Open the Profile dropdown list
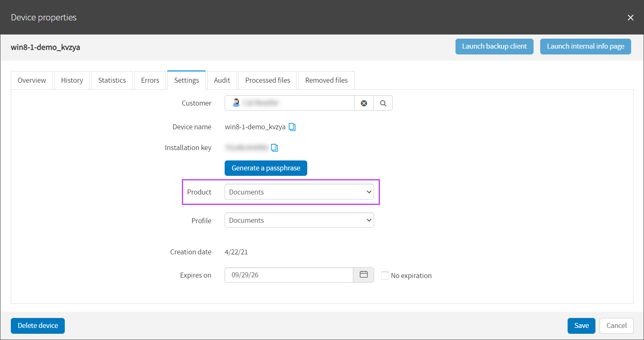 pos(299,220)
